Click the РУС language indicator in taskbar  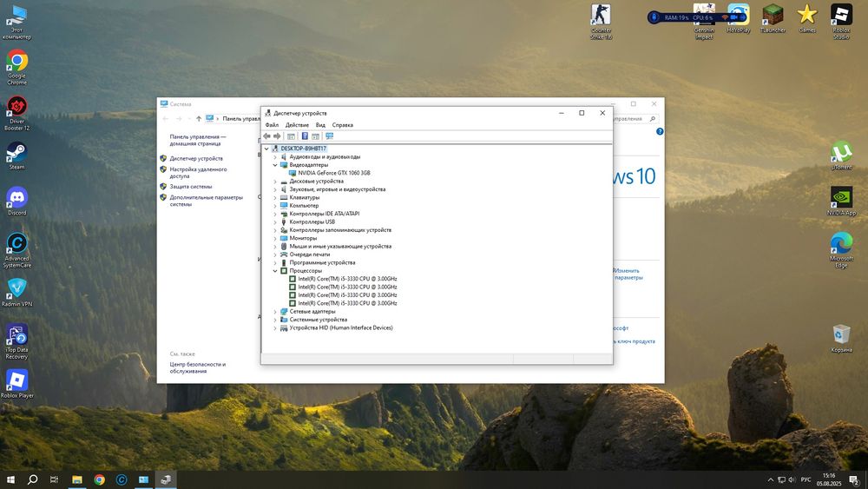pos(806,479)
